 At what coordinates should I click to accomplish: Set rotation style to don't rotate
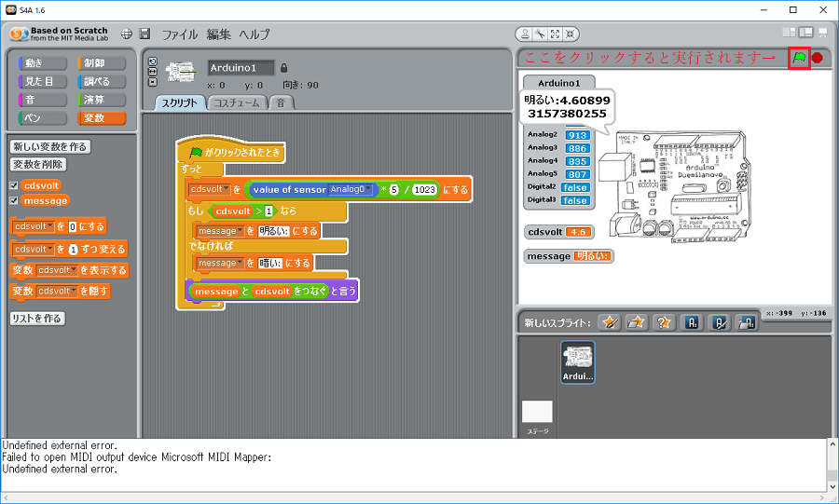(153, 82)
